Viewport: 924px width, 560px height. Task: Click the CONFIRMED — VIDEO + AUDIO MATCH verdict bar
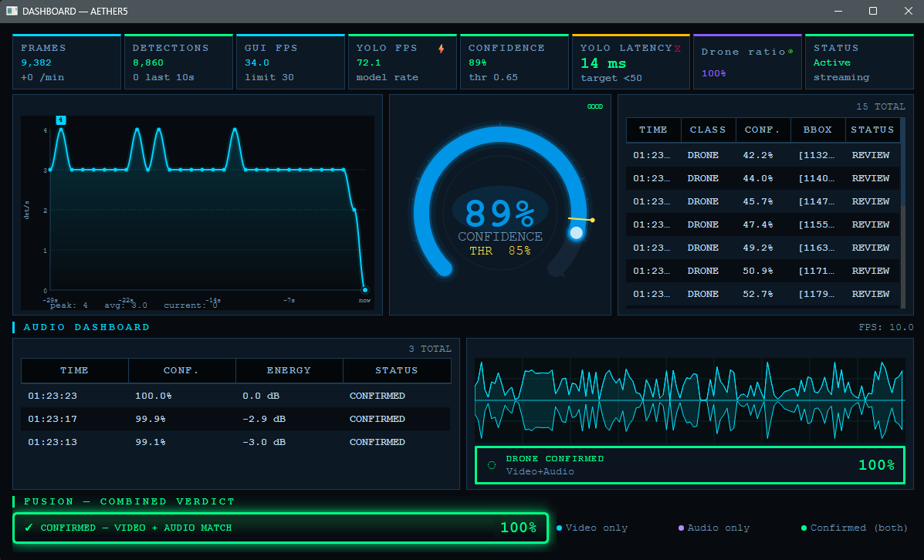tap(280, 528)
